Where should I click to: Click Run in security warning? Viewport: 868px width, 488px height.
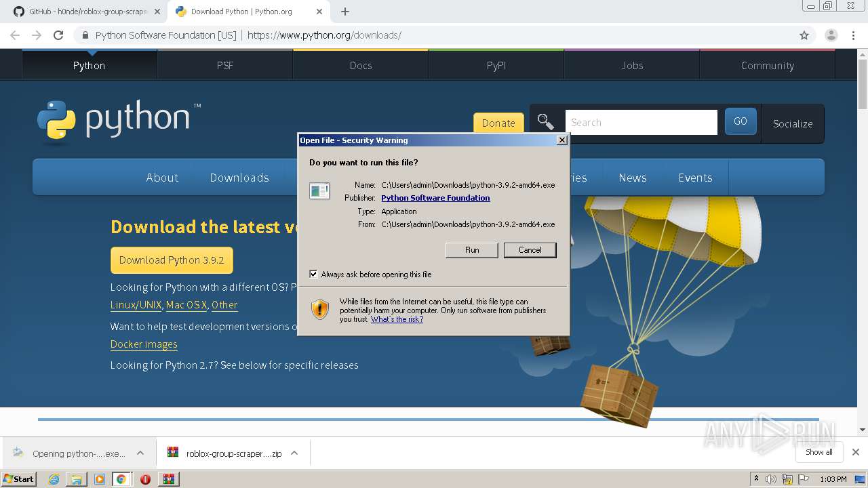(x=472, y=250)
